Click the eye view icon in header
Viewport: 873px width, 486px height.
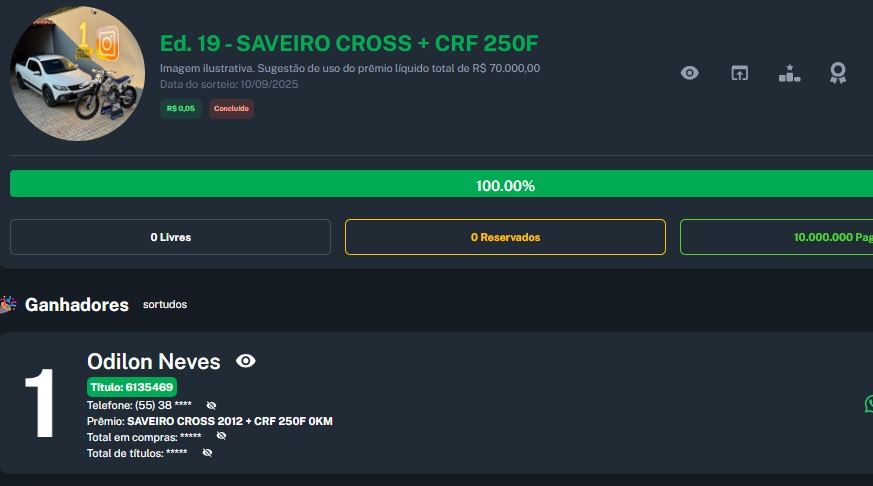click(x=689, y=73)
